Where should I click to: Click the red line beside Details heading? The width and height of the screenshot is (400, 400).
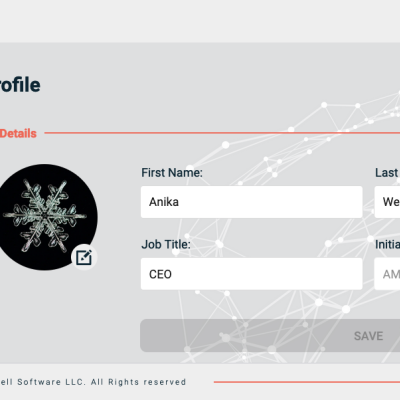click(222, 133)
